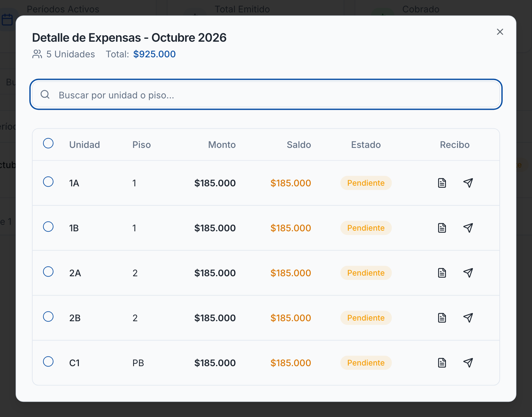Send receipt for unit C1
This screenshot has height=417, width=532.
pyautogui.click(x=468, y=363)
